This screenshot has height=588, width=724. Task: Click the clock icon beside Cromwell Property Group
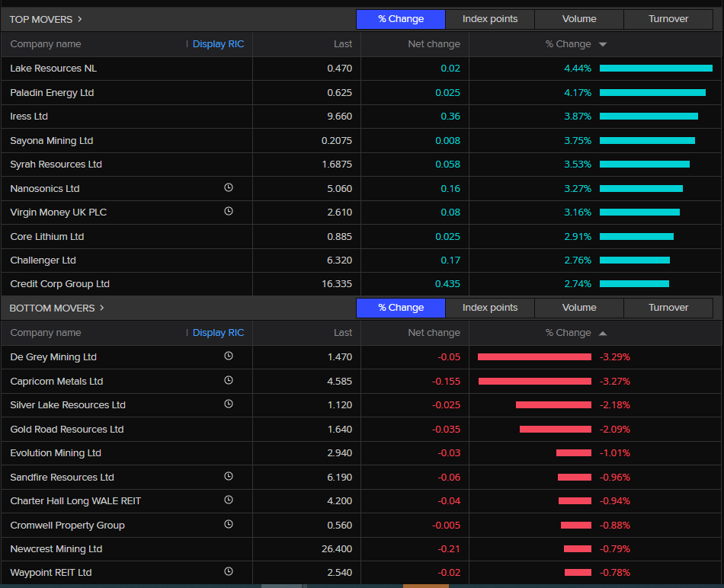229,524
